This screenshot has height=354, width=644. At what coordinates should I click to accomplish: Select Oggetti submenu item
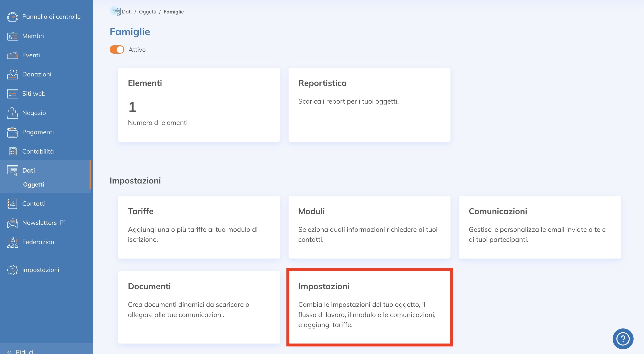(x=33, y=184)
